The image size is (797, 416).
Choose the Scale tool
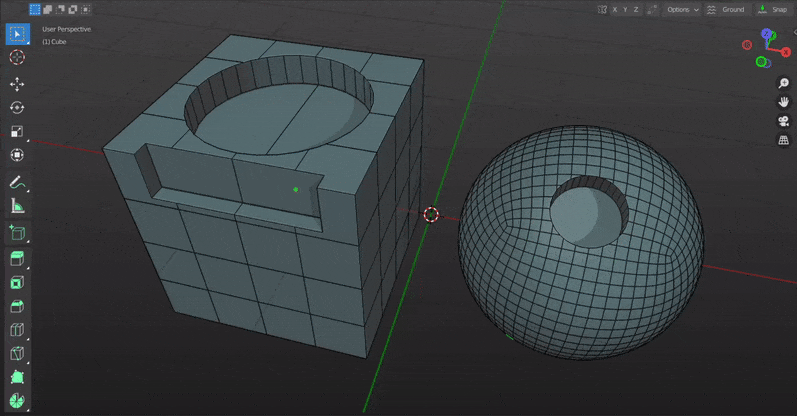17,131
